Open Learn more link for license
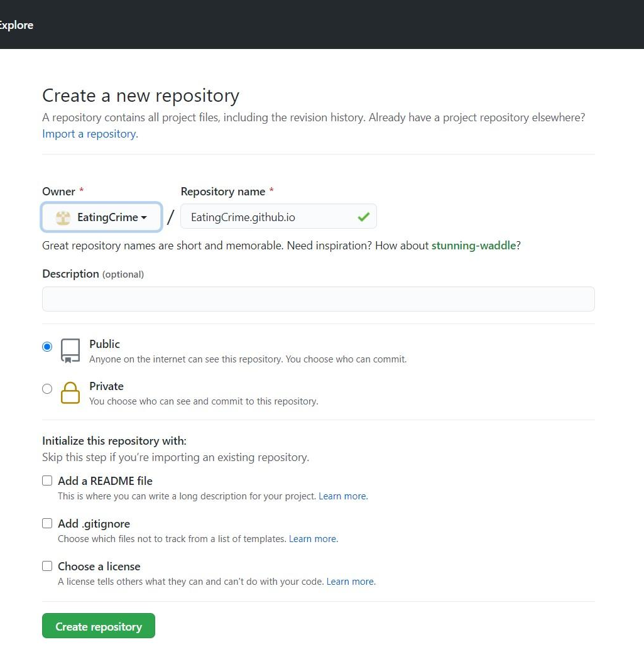 pos(351,582)
